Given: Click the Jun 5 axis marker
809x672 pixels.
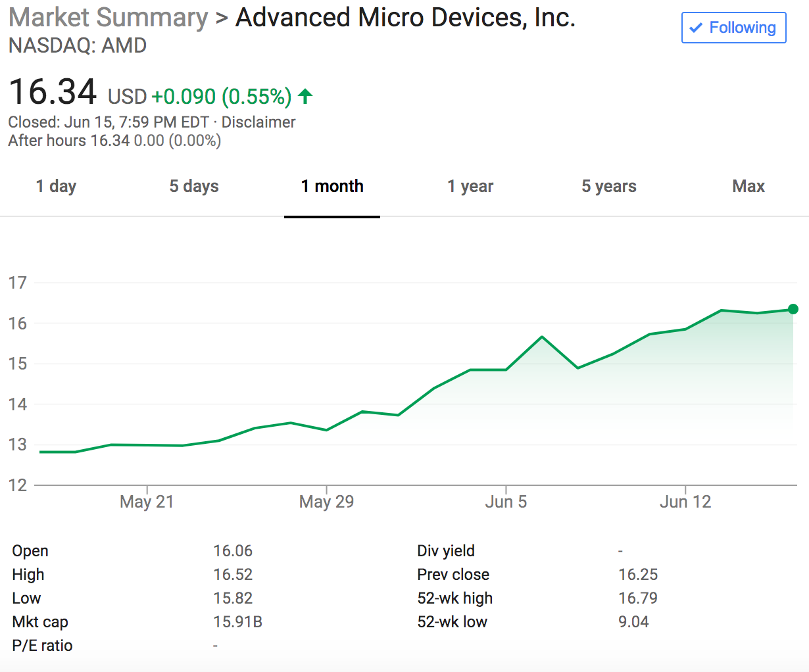Looking at the screenshot, I should coord(506,502).
